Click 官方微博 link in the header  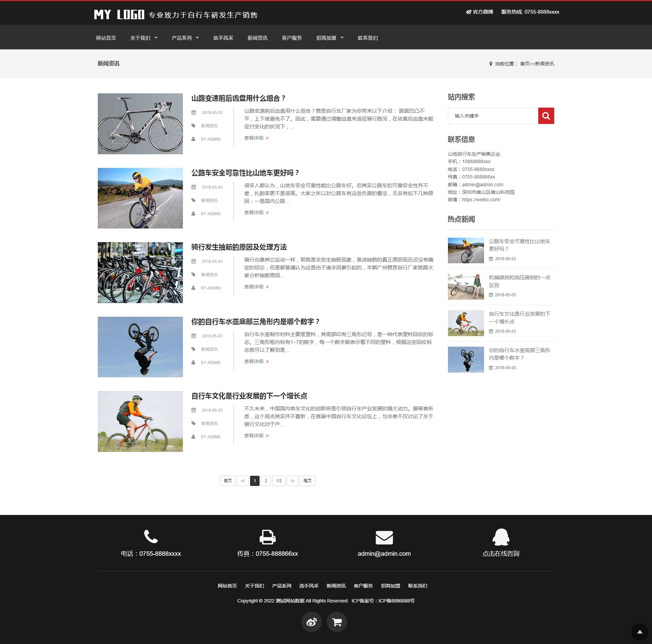[480, 12]
